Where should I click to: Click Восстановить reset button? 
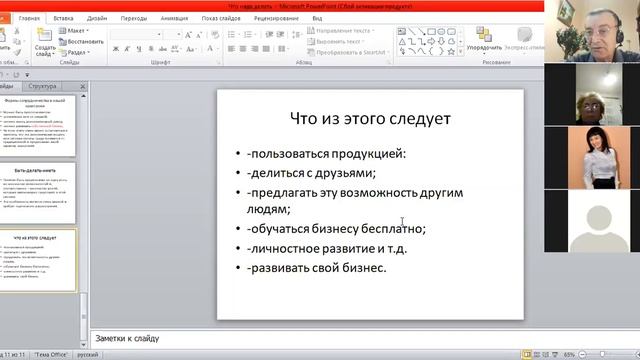pos(81,41)
